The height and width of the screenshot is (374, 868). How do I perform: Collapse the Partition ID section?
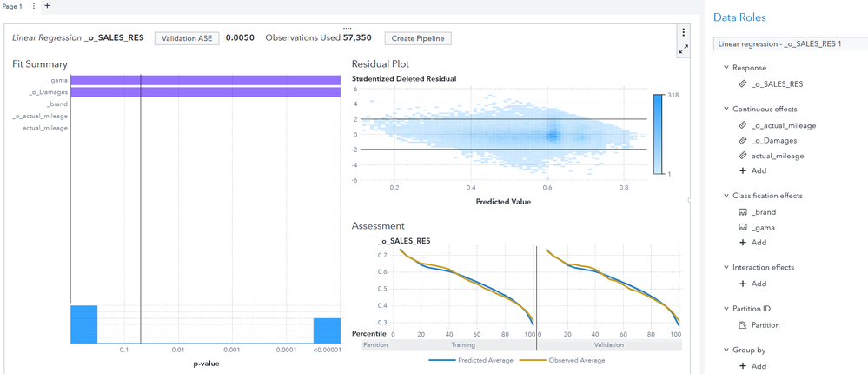click(726, 309)
